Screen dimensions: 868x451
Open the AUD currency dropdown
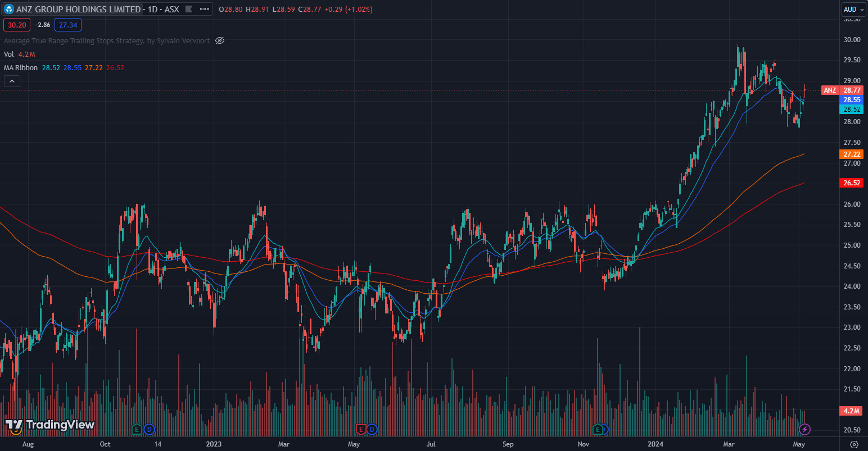(x=853, y=9)
